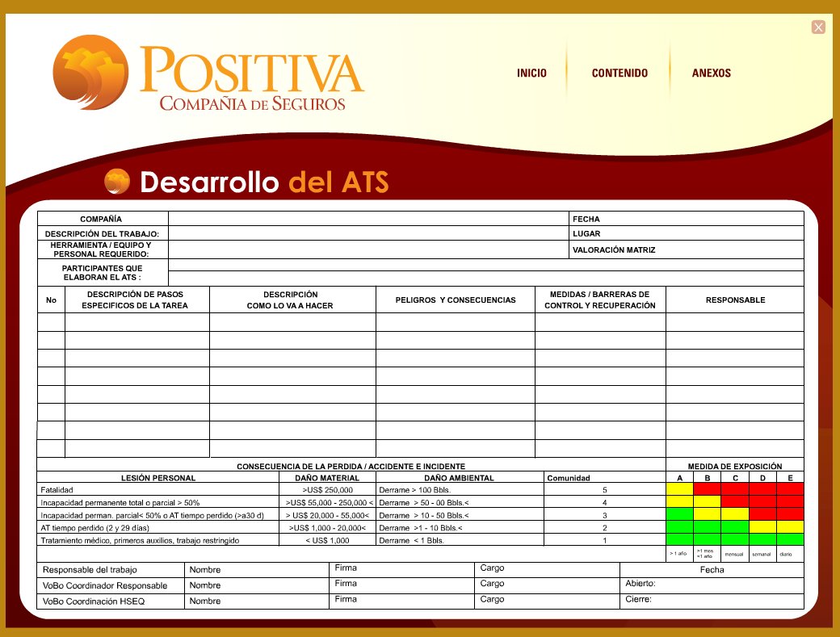Open the CONTENIDO navigation item
The image size is (840, 637).
619,73
